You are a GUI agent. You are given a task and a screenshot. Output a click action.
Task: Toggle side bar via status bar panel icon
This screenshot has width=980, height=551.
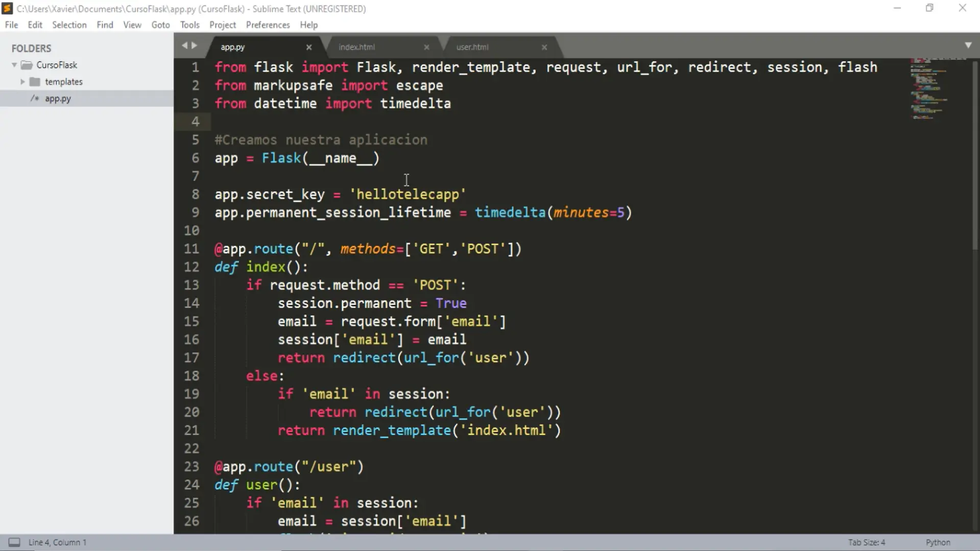(14, 542)
